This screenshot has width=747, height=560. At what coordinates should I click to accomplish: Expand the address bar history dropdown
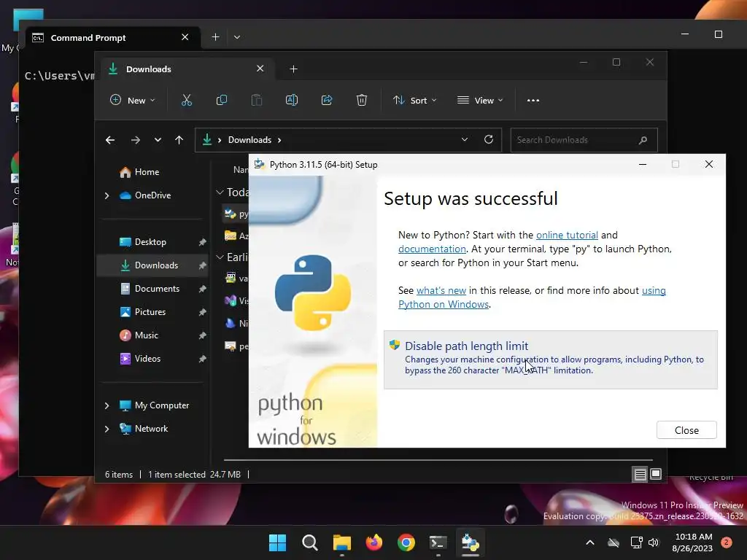(465, 139)
